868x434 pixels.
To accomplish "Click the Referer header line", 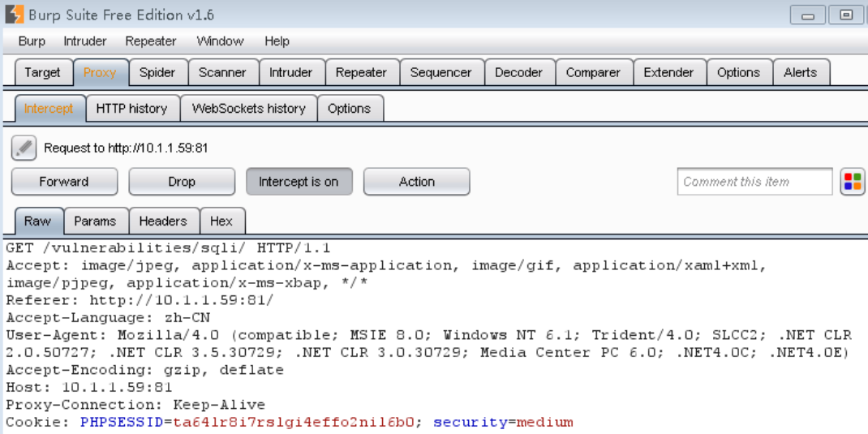I will point(140,300).
